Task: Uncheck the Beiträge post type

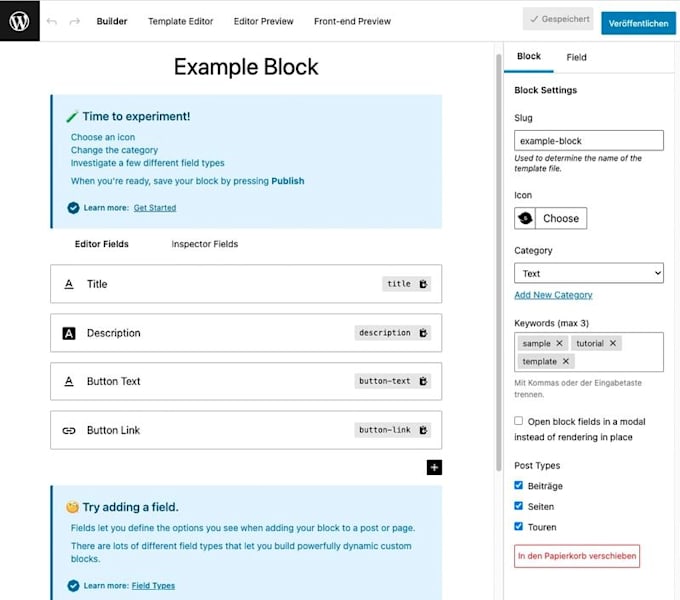Action: [x=519, y=485]
